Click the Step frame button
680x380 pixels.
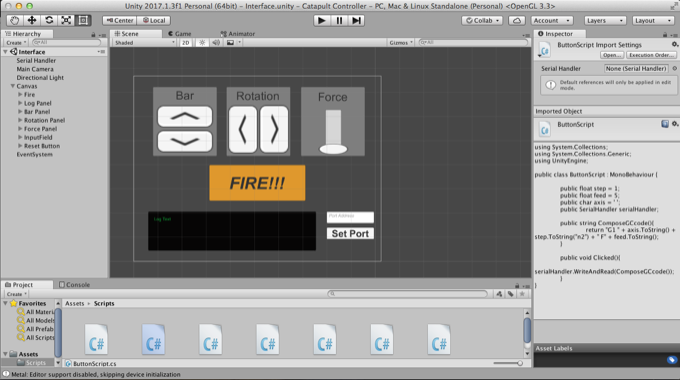[356, 20]
